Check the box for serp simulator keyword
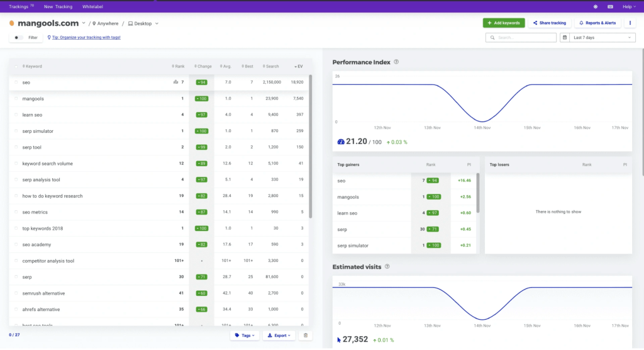The height and width of the screenshot is (350, 644). [x=16, y=131]
